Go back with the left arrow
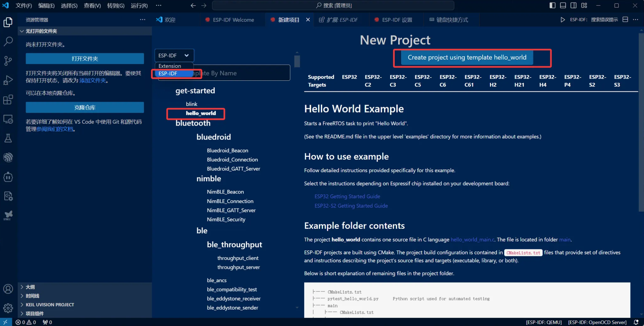644x326 pixels. (x=193, y=5)
